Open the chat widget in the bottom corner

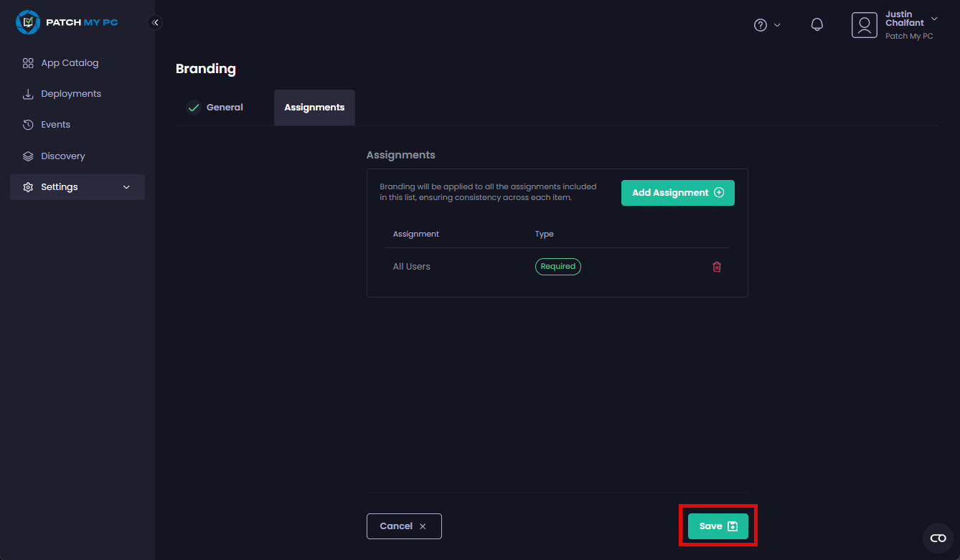[938, 538]
